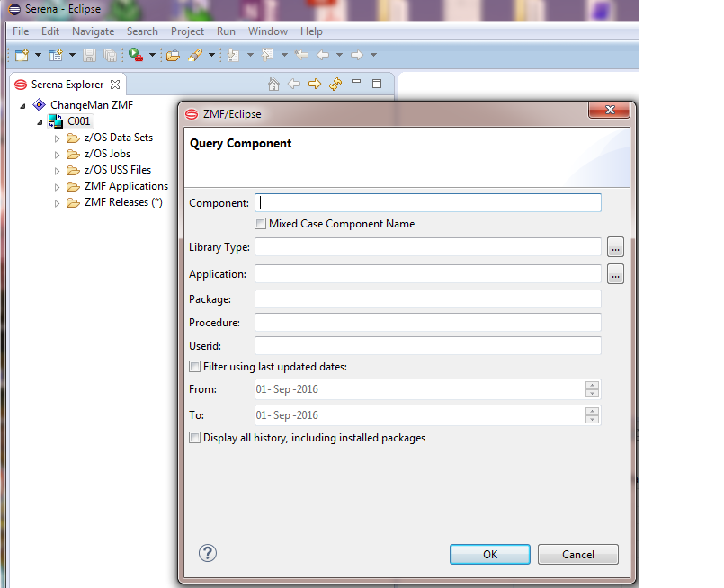Expand the ZMF Releases (*) folder

(57, 203)
